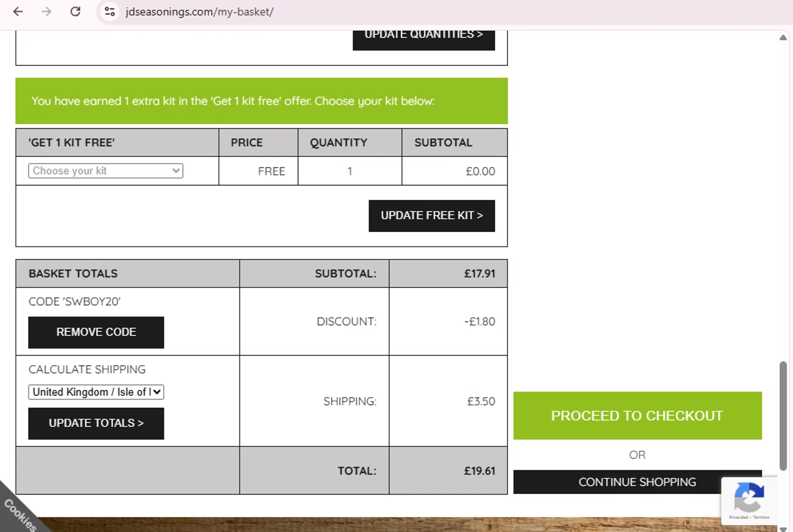Viewport: 793px width, 532px height.
Task: Open the 'Choose your kit' dropdown
Action: click(x=106, y=171)
